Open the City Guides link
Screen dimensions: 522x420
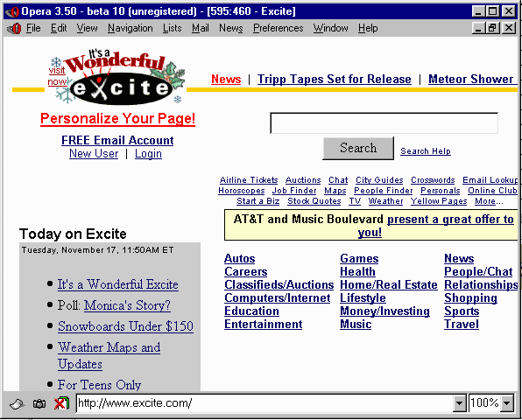379,180
